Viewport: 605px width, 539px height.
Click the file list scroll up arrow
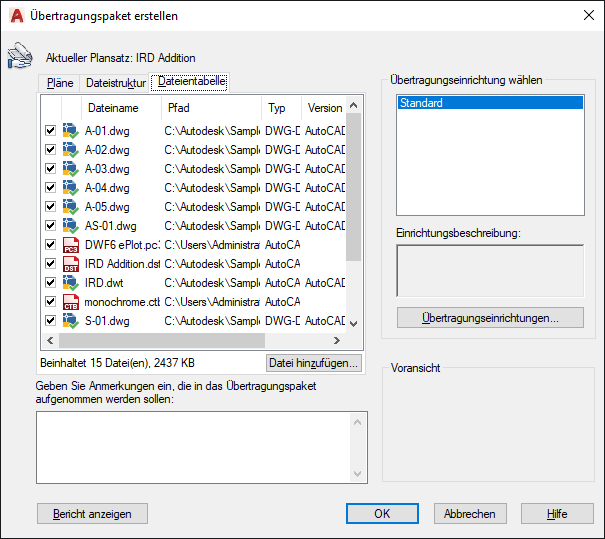coord(353,105)
